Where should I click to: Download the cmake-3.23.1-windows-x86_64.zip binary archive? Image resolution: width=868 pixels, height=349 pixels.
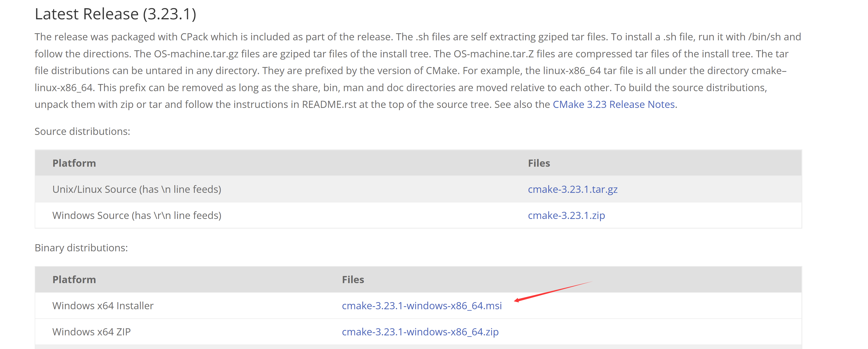(x=420, y=332)
